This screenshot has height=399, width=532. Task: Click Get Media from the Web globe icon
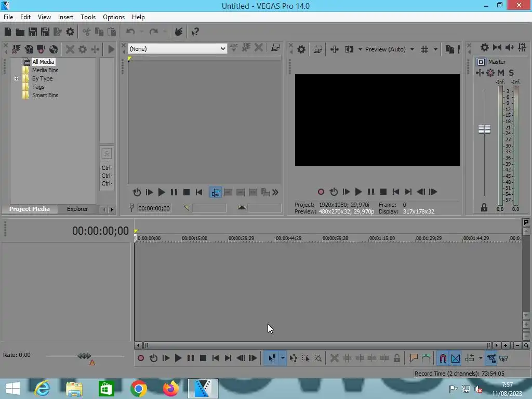[x=54, y=49]
